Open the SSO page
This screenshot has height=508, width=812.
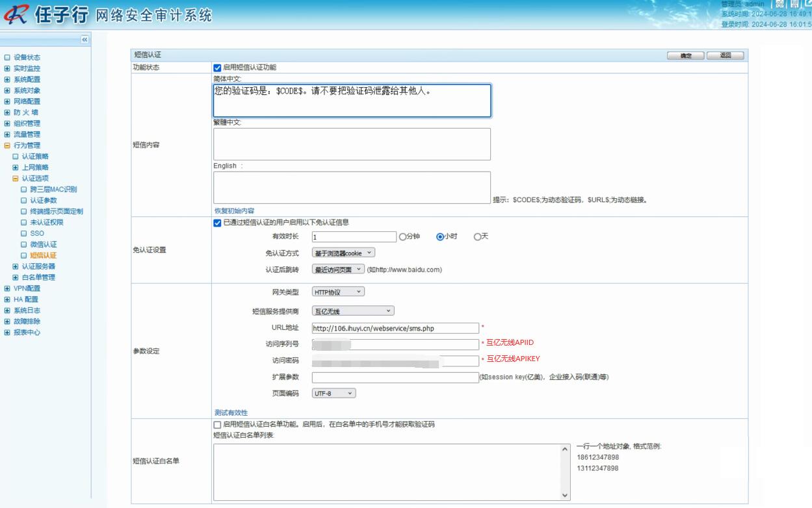coord(37,233)
